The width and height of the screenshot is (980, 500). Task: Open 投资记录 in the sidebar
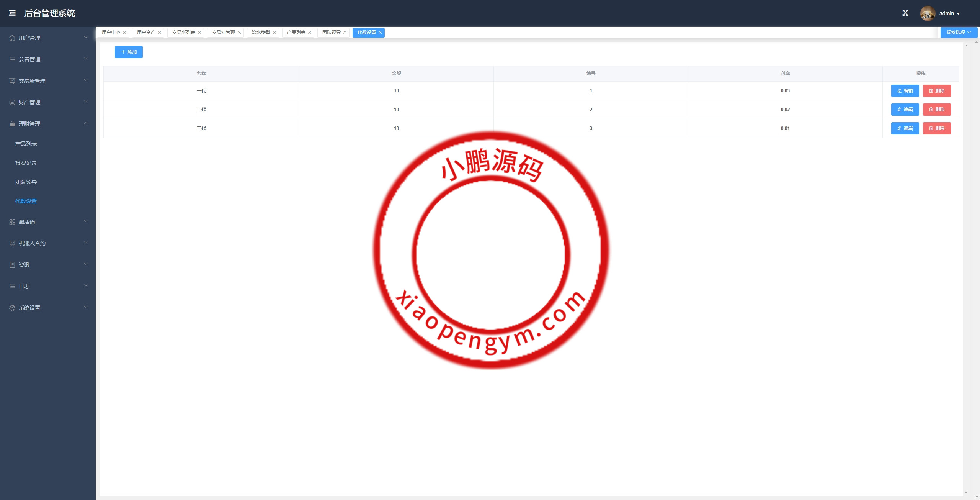tap(26, 163)
